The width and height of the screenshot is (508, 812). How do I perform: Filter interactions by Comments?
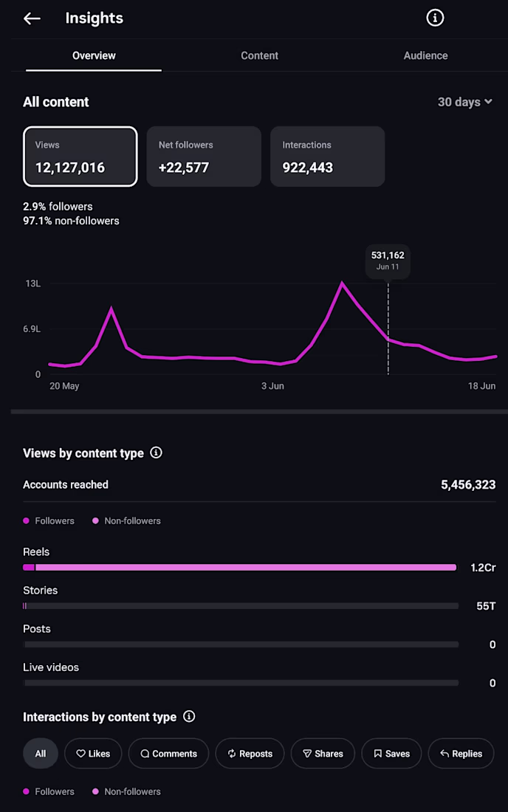tap(169, 754)
